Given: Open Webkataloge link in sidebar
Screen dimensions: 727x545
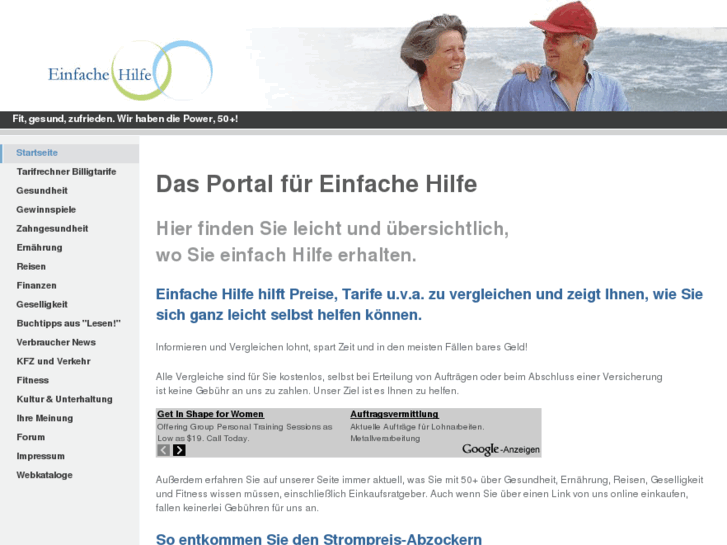Looking at the screenshot, I should (x=45, y=475).
